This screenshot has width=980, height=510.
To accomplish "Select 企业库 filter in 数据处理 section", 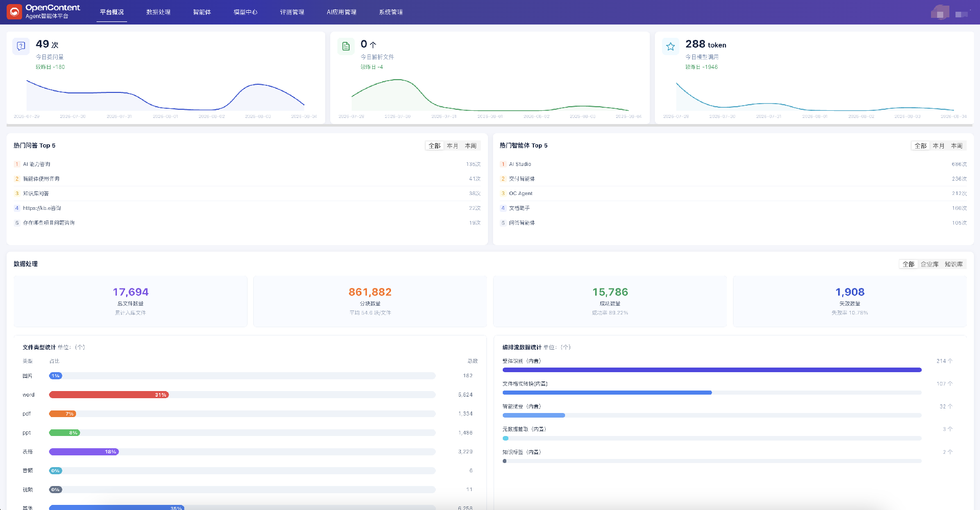I will click(x=929, y=264).
